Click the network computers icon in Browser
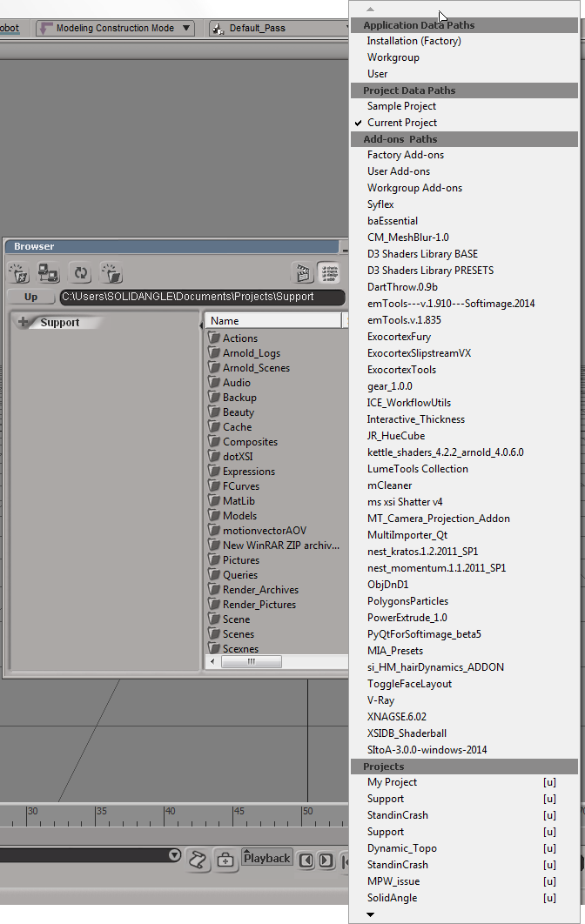The height and width of the screenshot is (924, 585). tap(48, 273)
